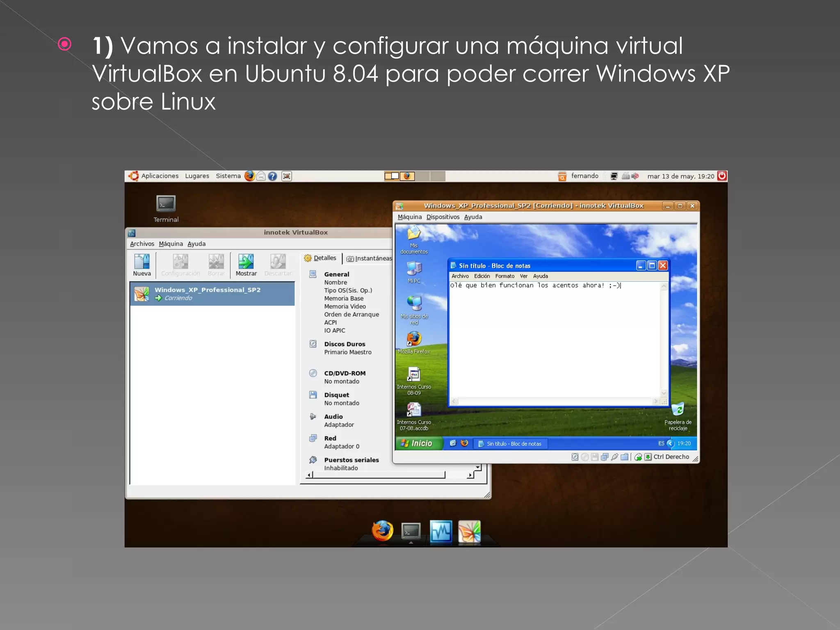
Task: Launch Firefox from the bottom dock
Action: [x=382, y=531]
